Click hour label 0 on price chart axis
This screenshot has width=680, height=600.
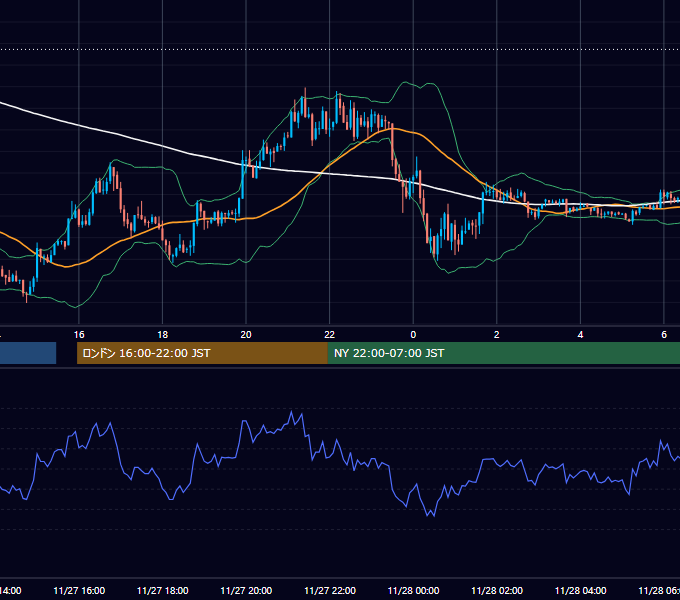(x=413, y=335)
